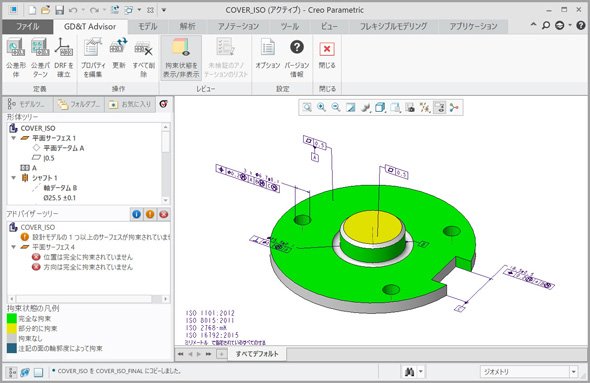590x383 pixels.
Task: Open datum display filters icon
Action: pos(425,108)
